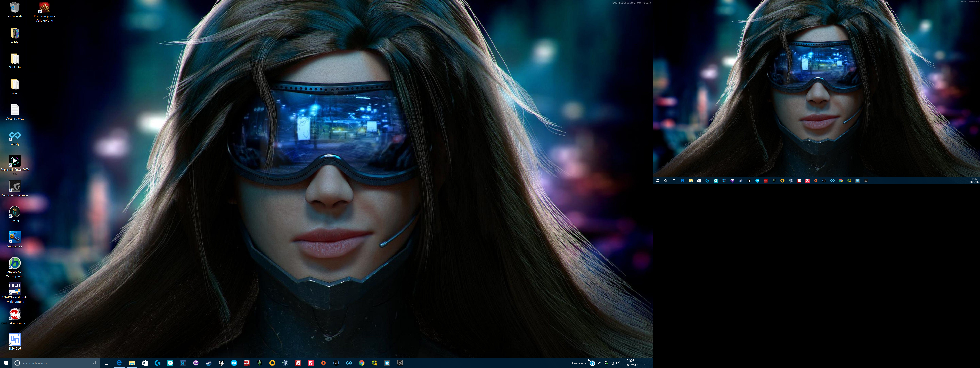Screen dimensions: 980x368
Task: Open Dropbox from system tray
Action: [x=606, y=363]
